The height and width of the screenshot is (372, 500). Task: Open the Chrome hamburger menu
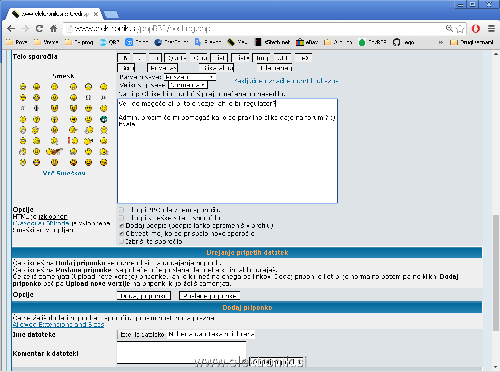(x=491, y=29)
